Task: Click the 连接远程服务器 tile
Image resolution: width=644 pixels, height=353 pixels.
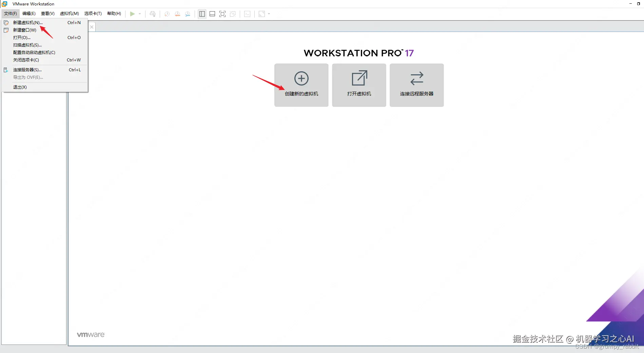Action: point(417,85)
